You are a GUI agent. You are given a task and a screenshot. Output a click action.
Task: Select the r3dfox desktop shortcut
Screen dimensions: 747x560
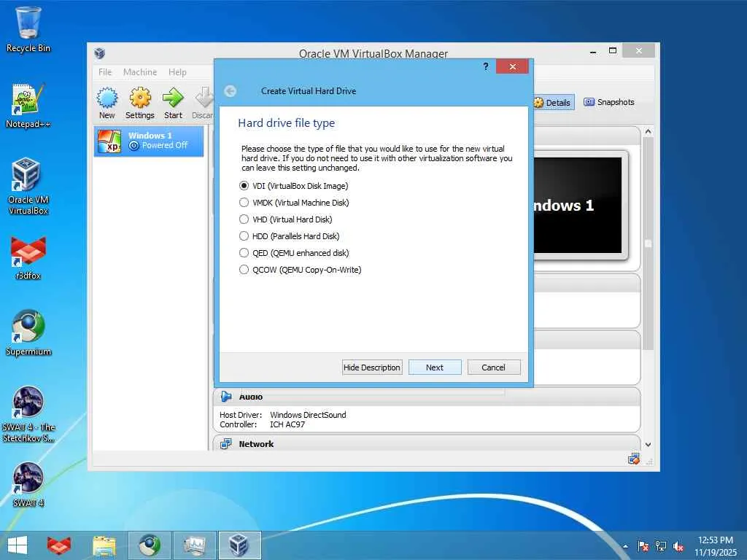click(x=28, y=257)
